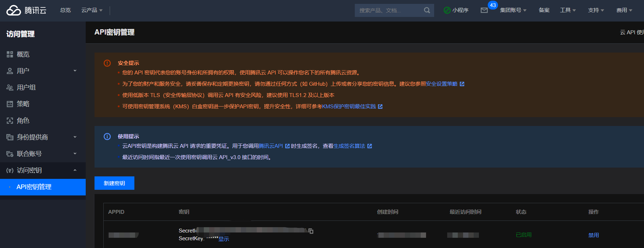Image resolution: width=644 pixels, height=248 pixels.
Task: Click the 创建时间 column header
Action: 388,212
